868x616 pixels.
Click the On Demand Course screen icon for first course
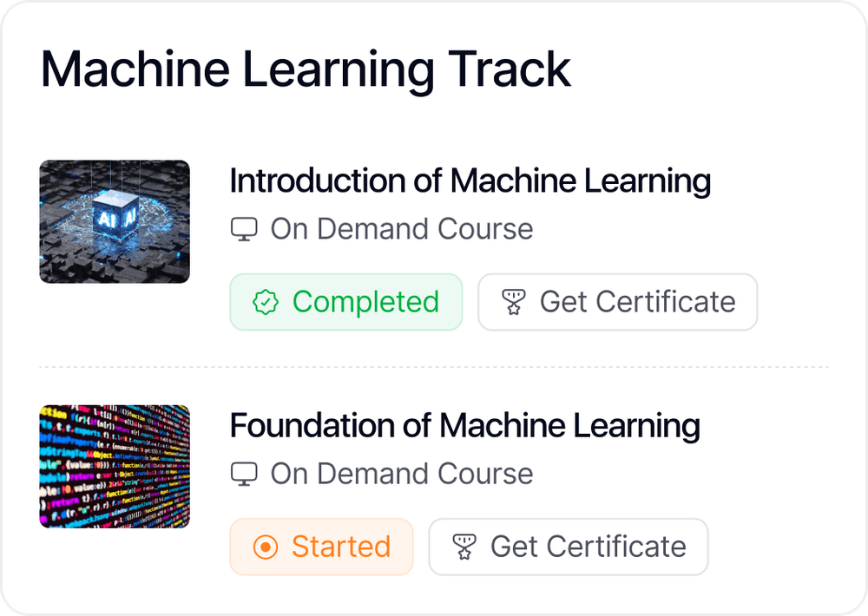pyautogui.click(x=247, y=228)
